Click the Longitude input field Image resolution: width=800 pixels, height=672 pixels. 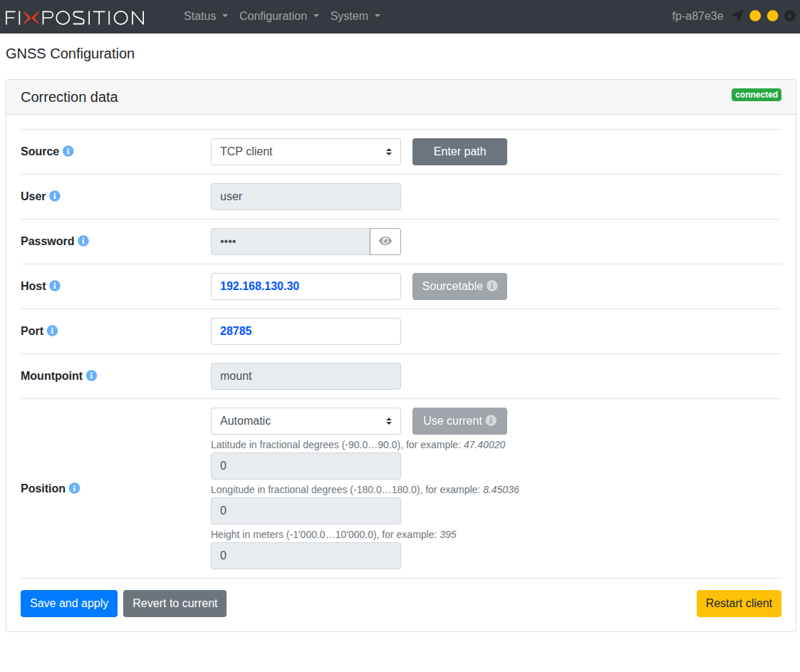pyautogui.click(x=306, y=511)
